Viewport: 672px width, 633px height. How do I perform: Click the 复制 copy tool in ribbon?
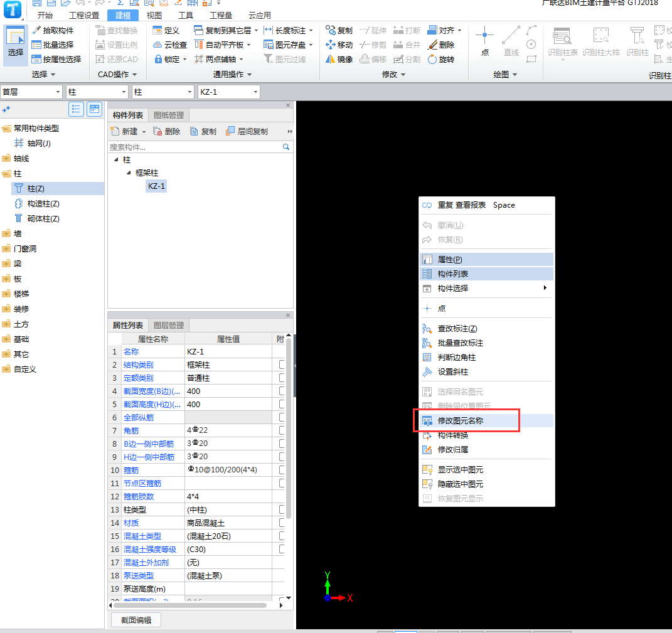(339, 31)
